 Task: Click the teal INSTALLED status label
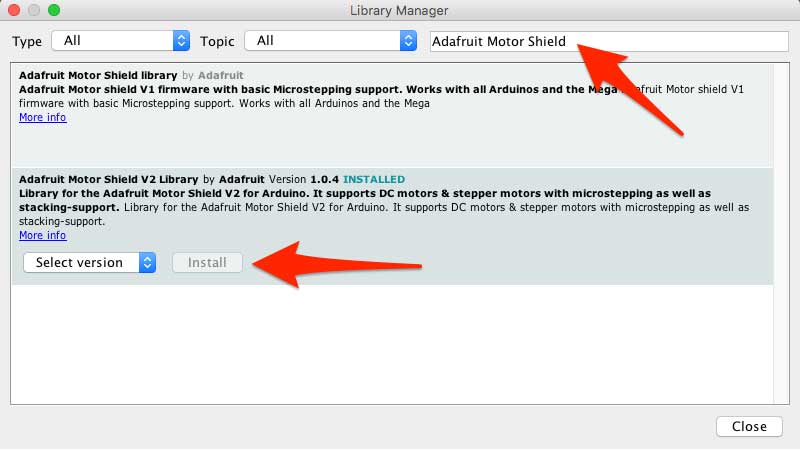(x=374, y=179)
